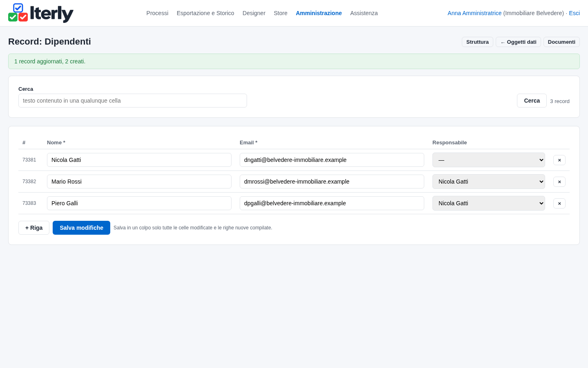Viewport: 588px width, 368px height.
Task: Click the Email column header
Action: (x=248, y=143)
